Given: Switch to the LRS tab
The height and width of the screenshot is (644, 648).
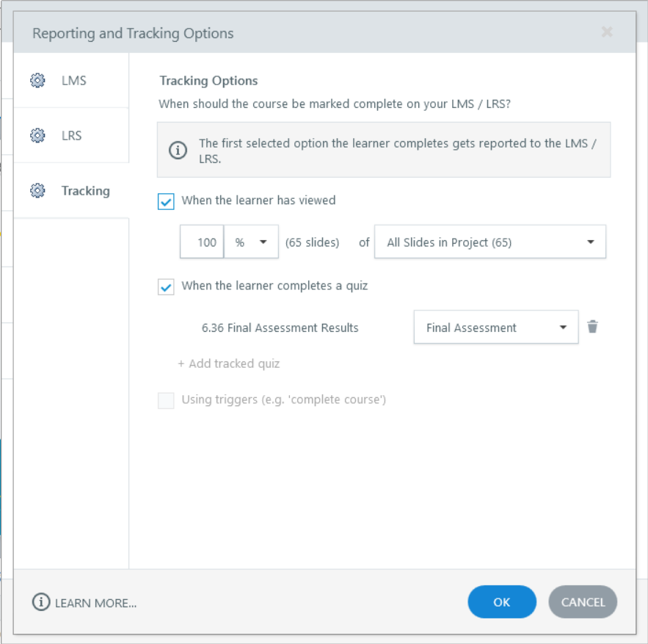Looking at the screenshot, I should (x=72, y=136).
